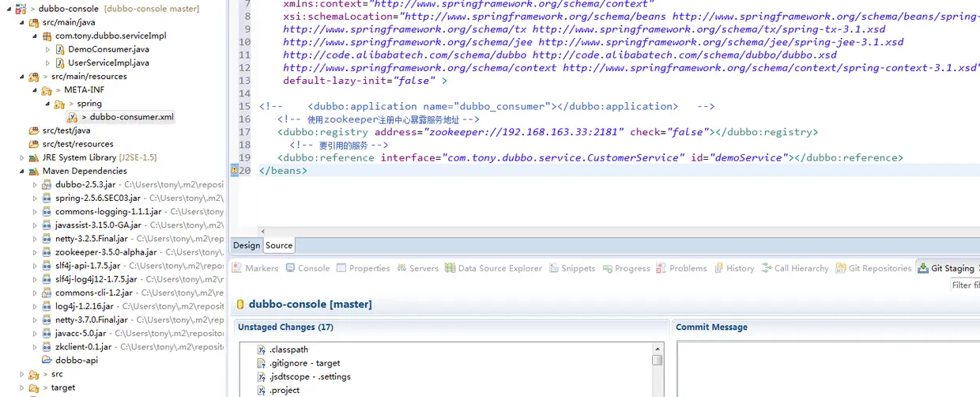The image size is (980, 397).
Task: Select '.gitignore - target' in Unstaged Changes
Action: pos(305,363)
